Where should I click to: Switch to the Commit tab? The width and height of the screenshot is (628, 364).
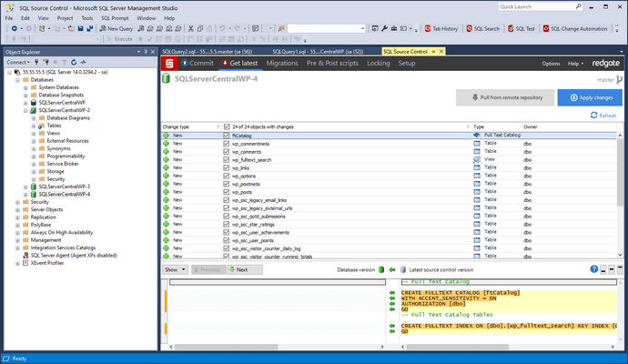pyautogui.click(x=198, y=64)
